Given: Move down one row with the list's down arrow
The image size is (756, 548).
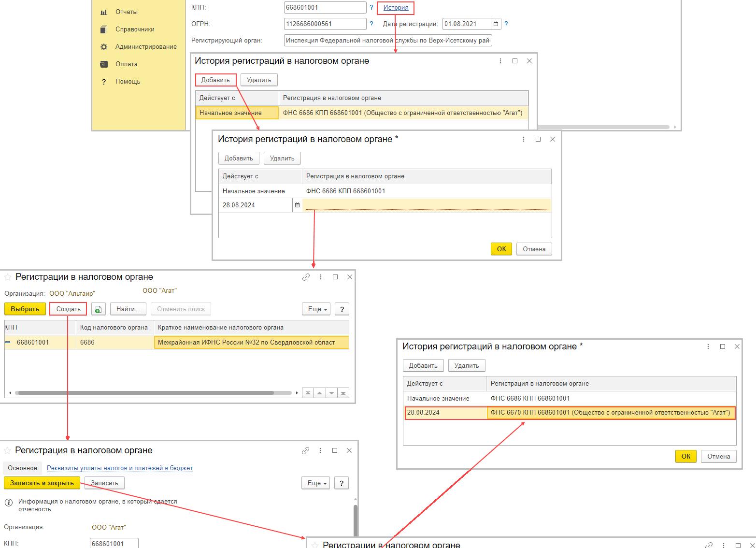Looking at the screenshot, I should [x=331, y=393].
